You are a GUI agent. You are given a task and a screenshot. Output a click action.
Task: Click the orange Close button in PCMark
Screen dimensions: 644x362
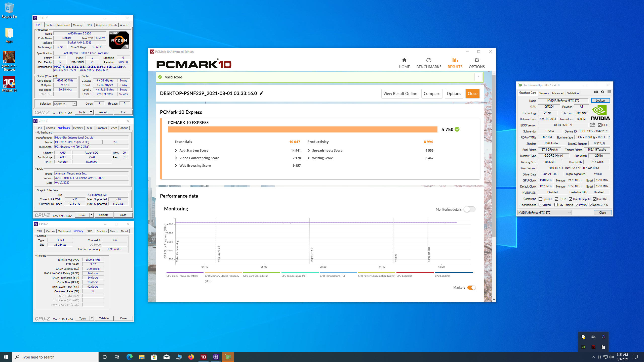[x=472, y=94]
